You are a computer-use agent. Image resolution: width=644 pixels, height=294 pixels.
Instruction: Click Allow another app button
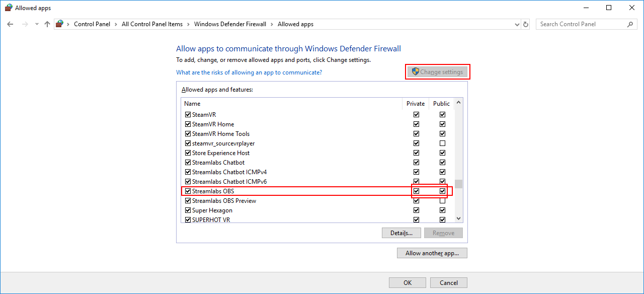[432, 253]
